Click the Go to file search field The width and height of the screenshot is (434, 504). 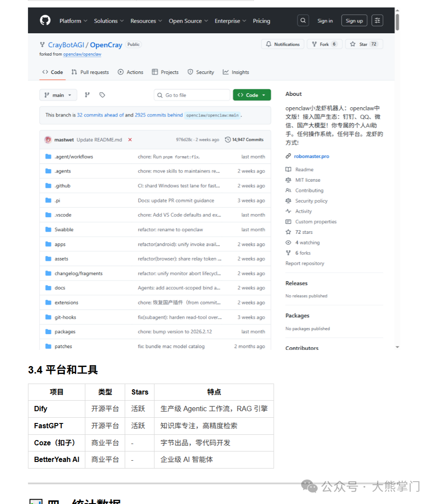click(x=192, y=95)
